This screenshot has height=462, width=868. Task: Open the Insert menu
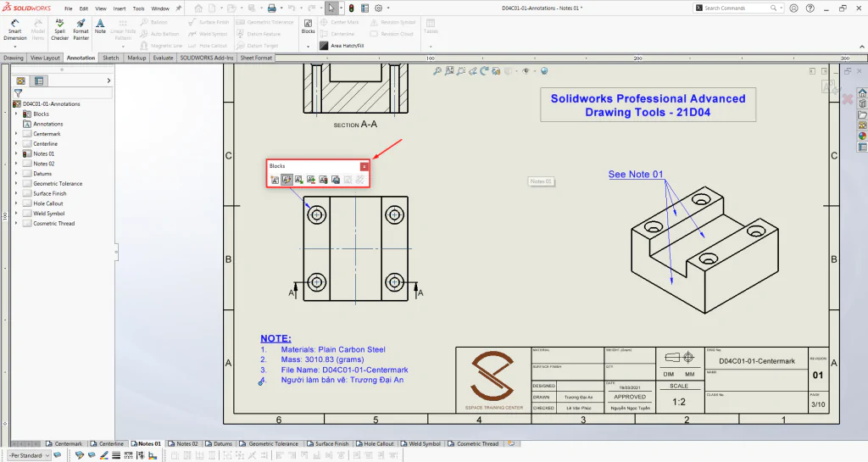coord(120,8)
